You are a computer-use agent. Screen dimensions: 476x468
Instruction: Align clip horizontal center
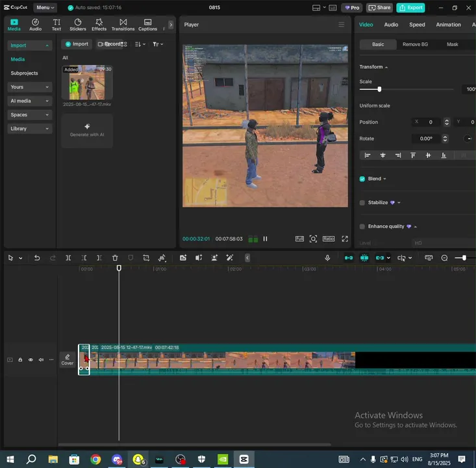[x=382, y=155]
